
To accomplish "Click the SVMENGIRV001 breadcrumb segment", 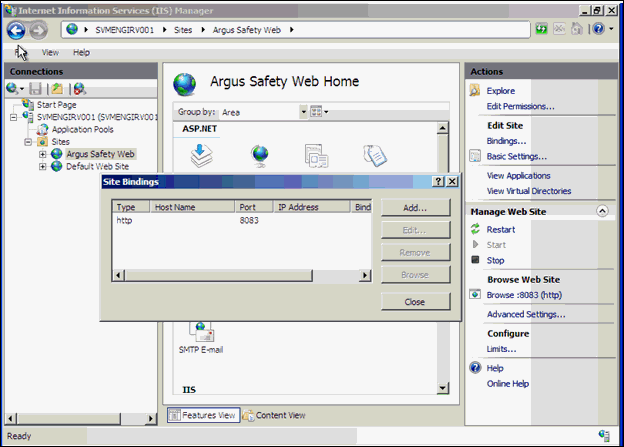I will (x=125, y=30).
